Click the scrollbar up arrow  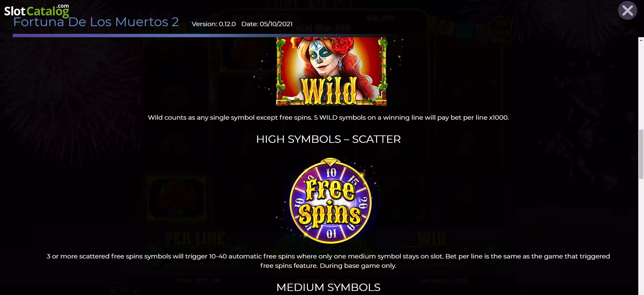click(x=641, y=40)
